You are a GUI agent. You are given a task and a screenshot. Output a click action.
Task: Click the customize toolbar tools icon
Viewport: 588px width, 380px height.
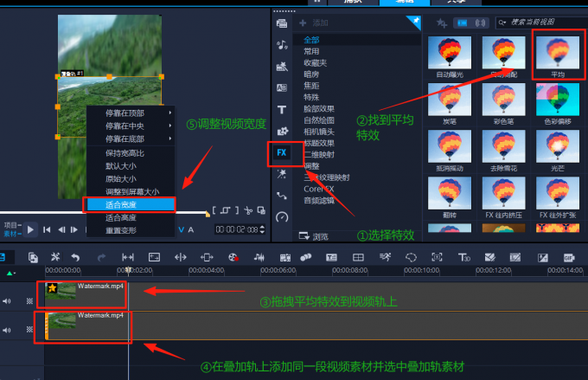[55, 257]
